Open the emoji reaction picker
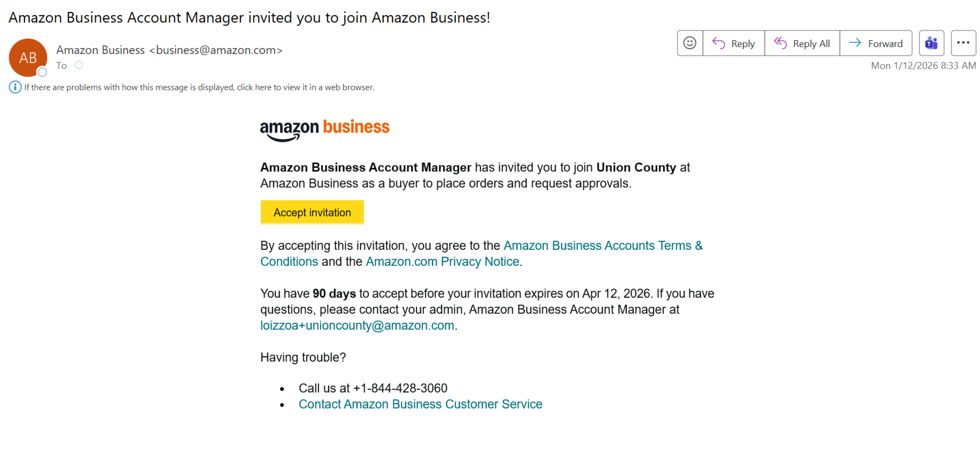The height and width of the screenshot is (463, 980). [689, 43]
